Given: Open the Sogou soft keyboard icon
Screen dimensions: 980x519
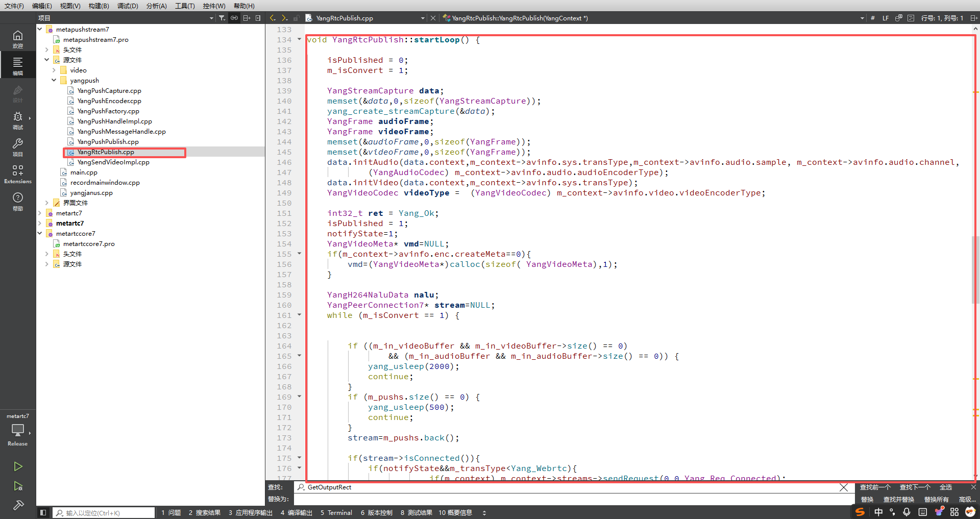Looking at the screenshot, I should (923, 512).
